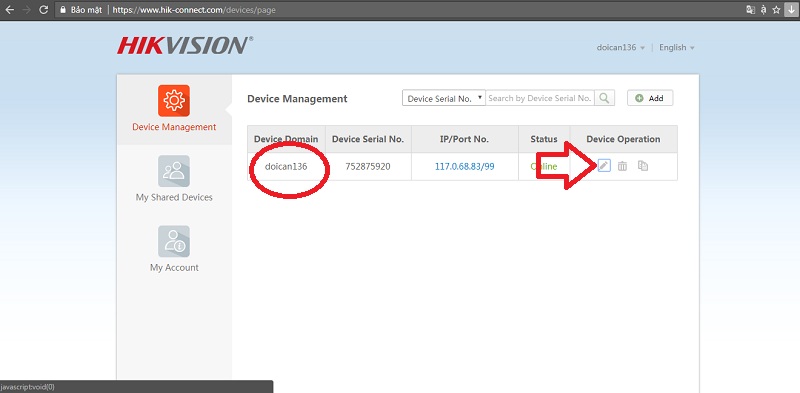Click the browser back arrow
The width and height of the screenshot is (800, 393).
point(9,9)
